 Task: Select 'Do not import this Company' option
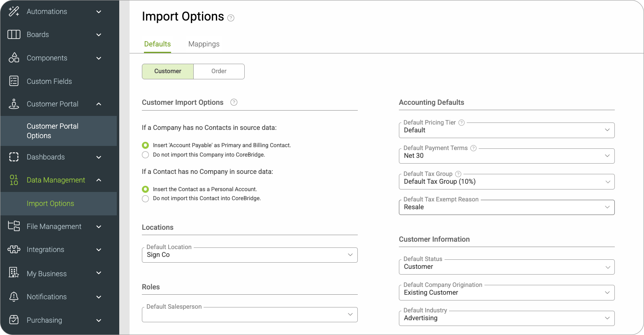pyautogui.click(x=146, y=155)
